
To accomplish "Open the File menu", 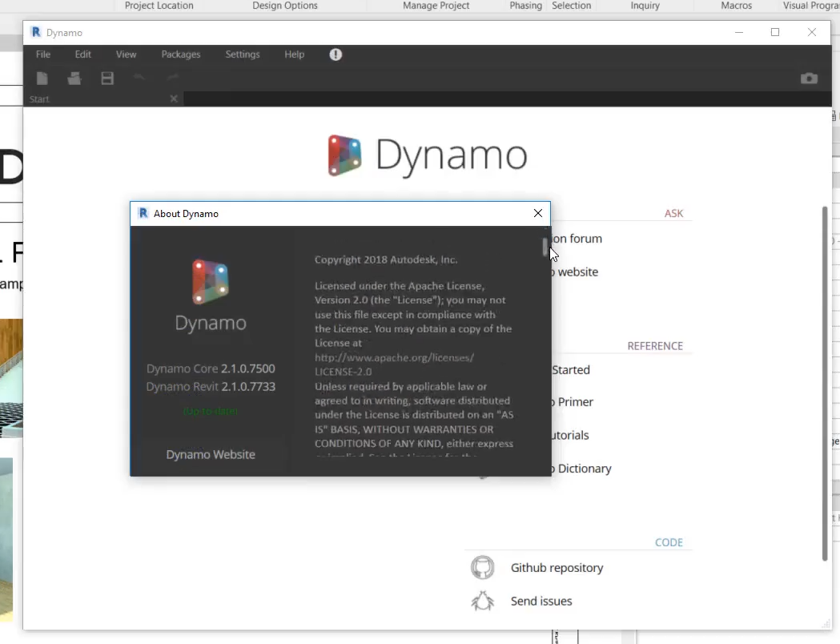I will point(43,54).
